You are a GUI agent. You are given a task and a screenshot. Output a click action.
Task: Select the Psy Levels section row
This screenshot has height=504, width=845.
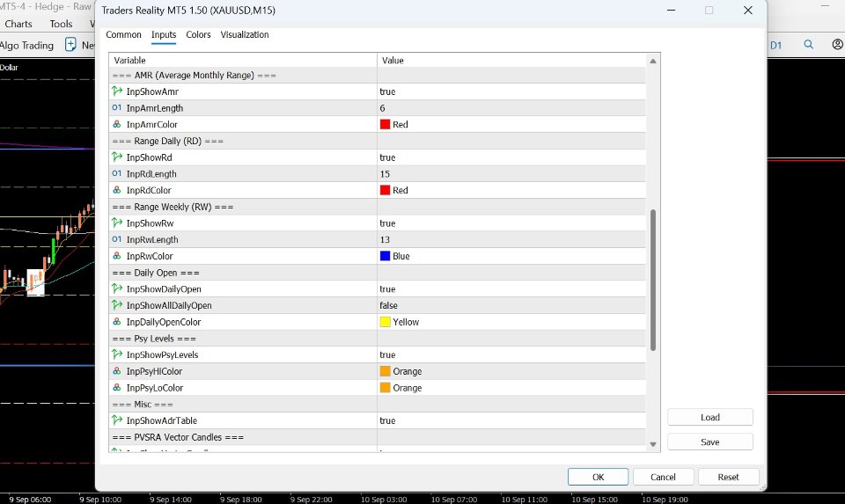point(378,338)
